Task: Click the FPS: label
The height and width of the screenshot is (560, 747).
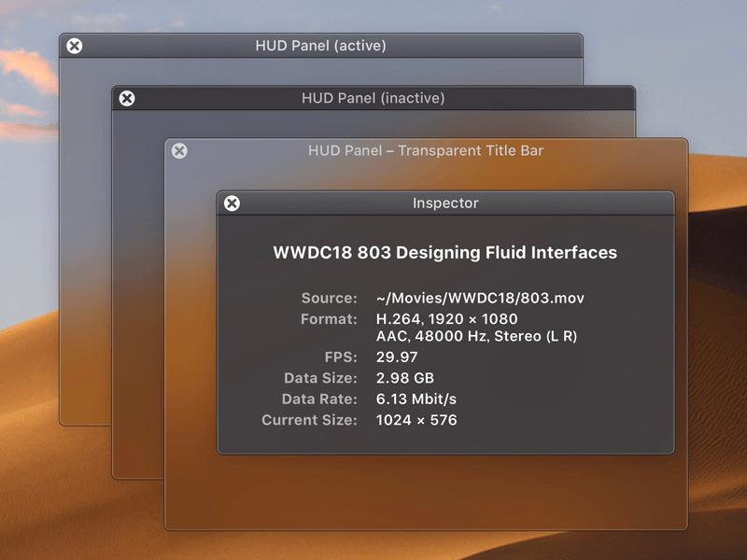Action: pyautogui.click(x=341, y=357)
